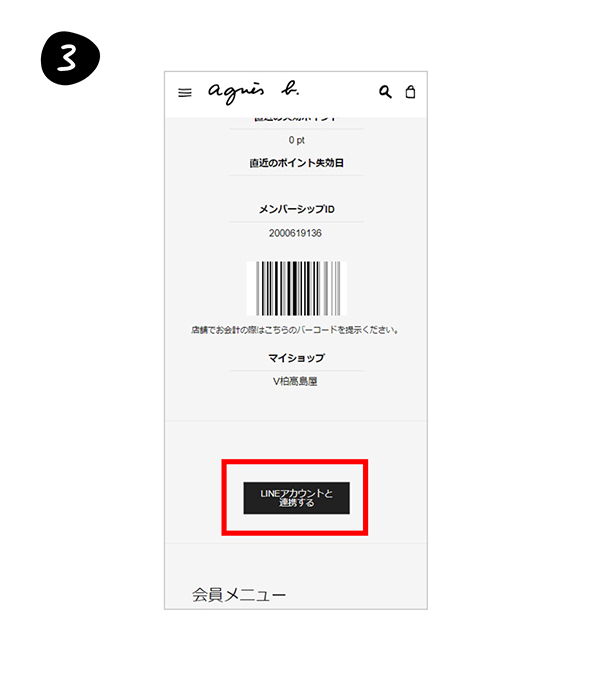Click the empty expiry date field under 直近のポイント失効日

[296, 186]
